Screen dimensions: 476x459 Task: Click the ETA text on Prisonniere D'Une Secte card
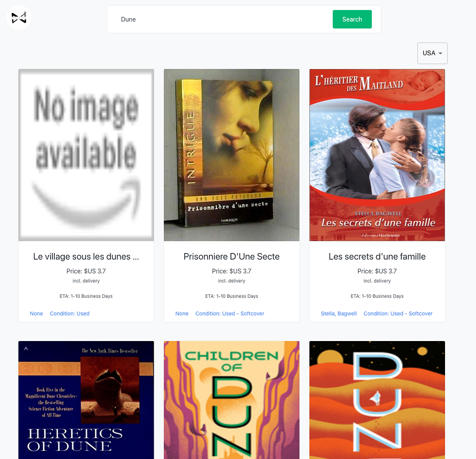point(232,296)
